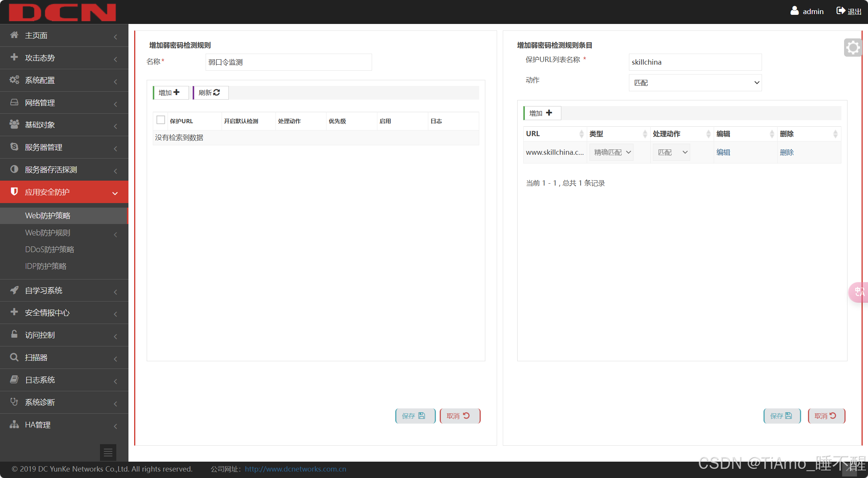
Task: Click 删除 for www.skillchina row
Action: click(x=787, y=152)
